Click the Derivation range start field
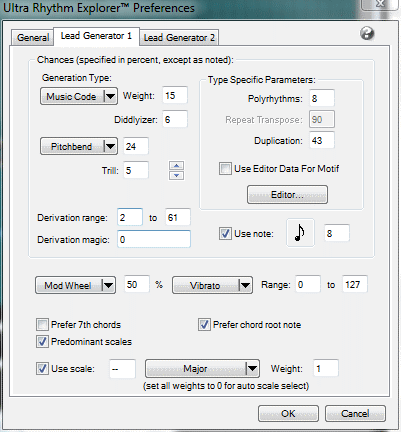This screenshot has width=401, height=432. [x=130, y=217]
